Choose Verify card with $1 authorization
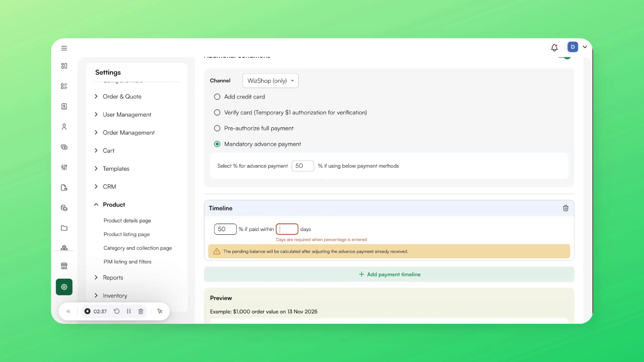644x362 pixels. click(x=217, y=112)
